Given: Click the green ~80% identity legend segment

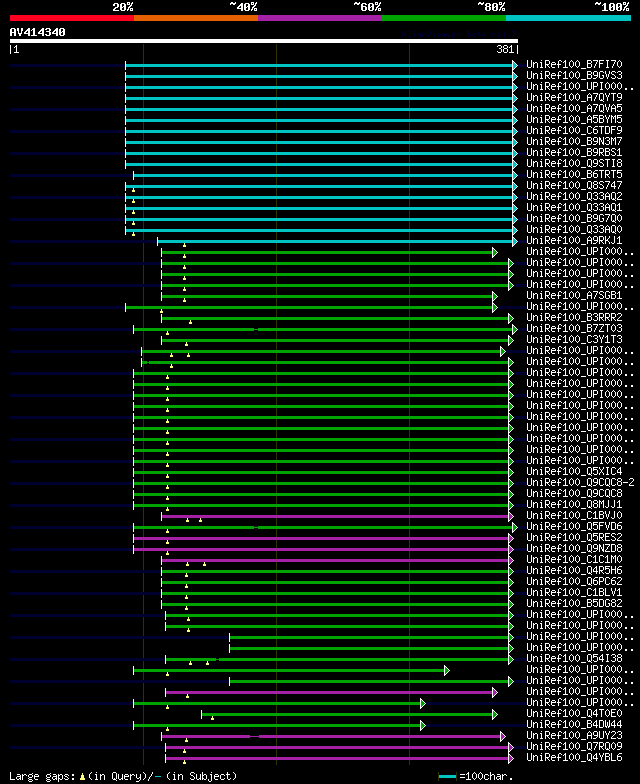Looking at the screenshot, I should (x=444, y=18).
